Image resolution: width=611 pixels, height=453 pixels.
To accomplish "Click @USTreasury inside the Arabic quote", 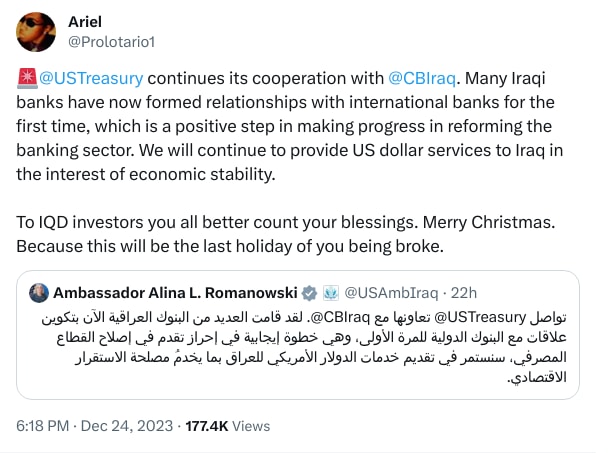I will point(480,317).
